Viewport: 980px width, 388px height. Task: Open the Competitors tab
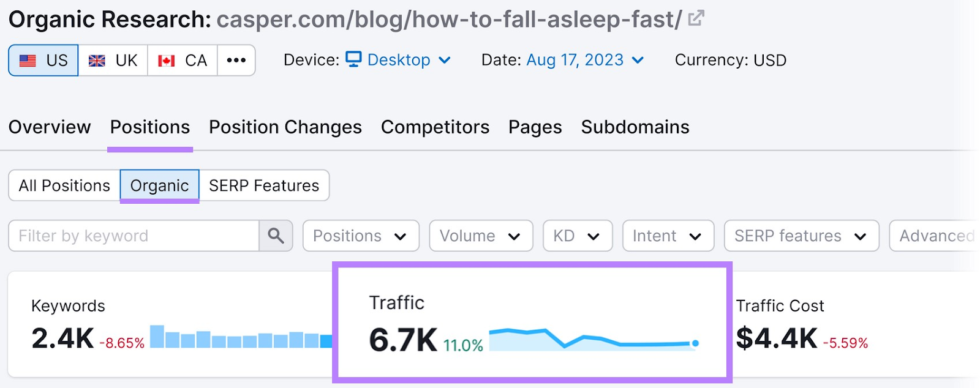(435, 127)
